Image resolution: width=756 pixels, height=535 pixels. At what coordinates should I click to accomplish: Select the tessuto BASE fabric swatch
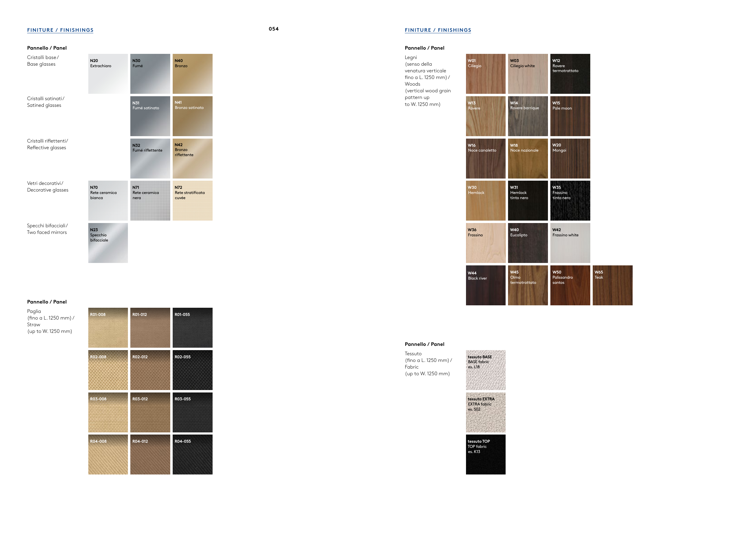(485, 370)
